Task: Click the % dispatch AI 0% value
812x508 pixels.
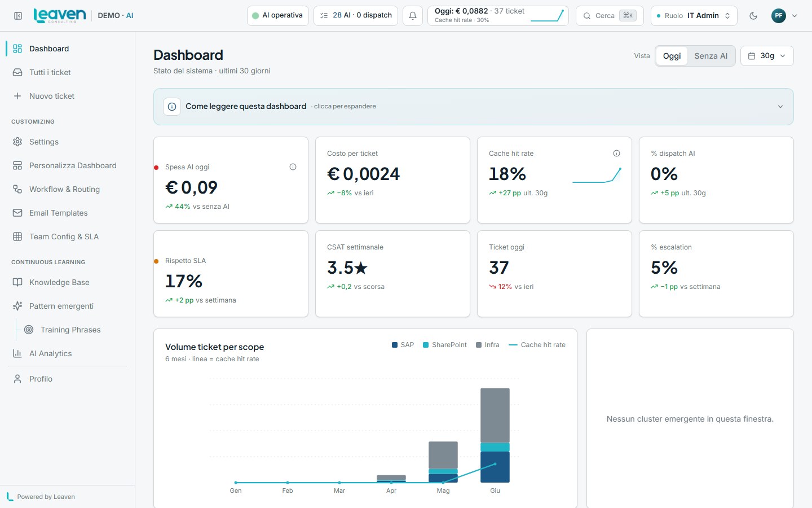Action: pos(664,174)
